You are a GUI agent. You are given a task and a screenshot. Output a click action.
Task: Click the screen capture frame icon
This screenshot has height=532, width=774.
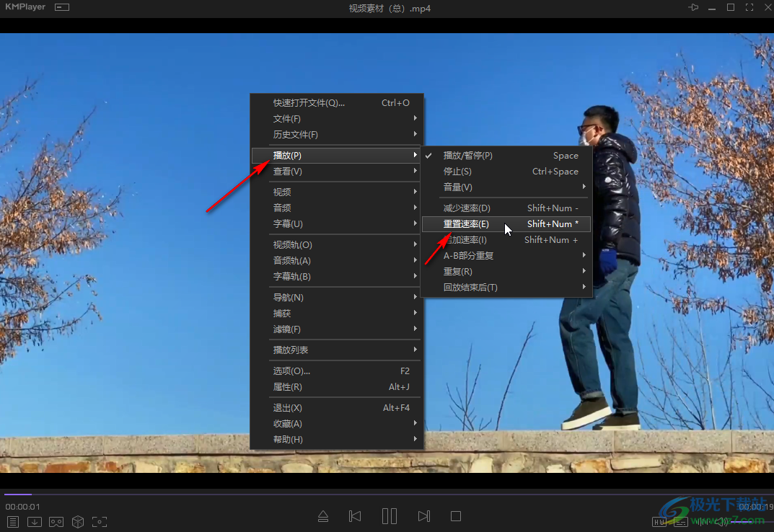(x=100, y=522)
